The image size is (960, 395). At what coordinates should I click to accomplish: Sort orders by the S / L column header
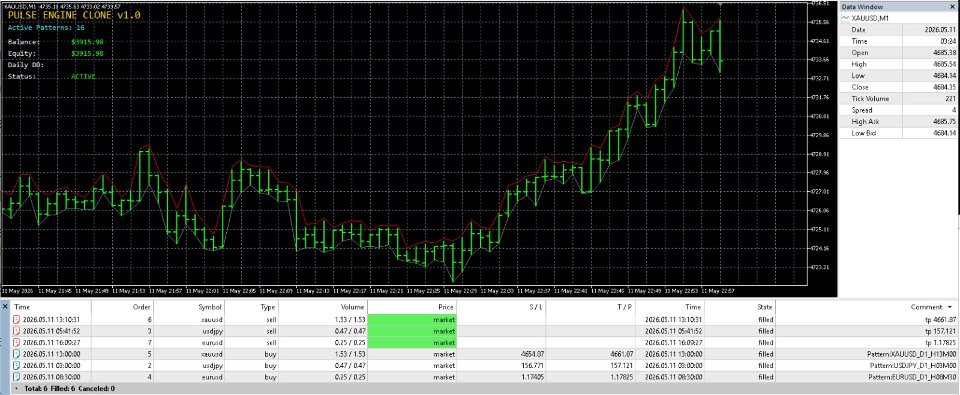501,307
